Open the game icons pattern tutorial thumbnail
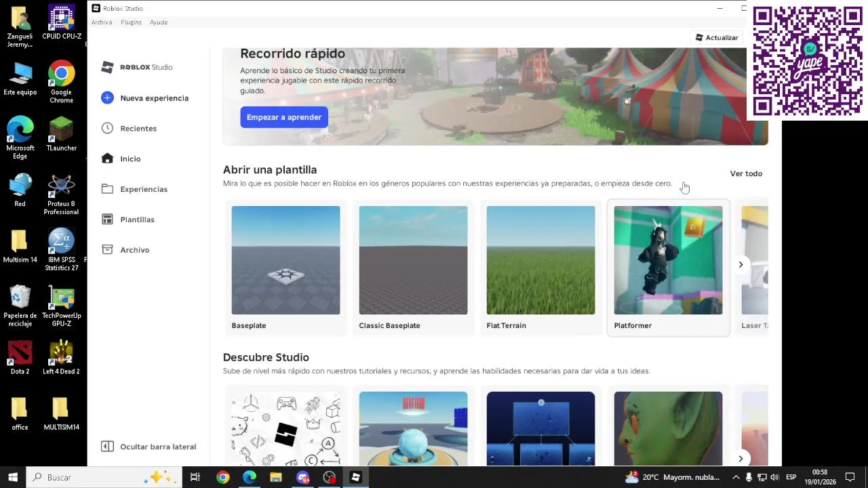The height and width of the screenshot is (488, 868). pos(285,428)
